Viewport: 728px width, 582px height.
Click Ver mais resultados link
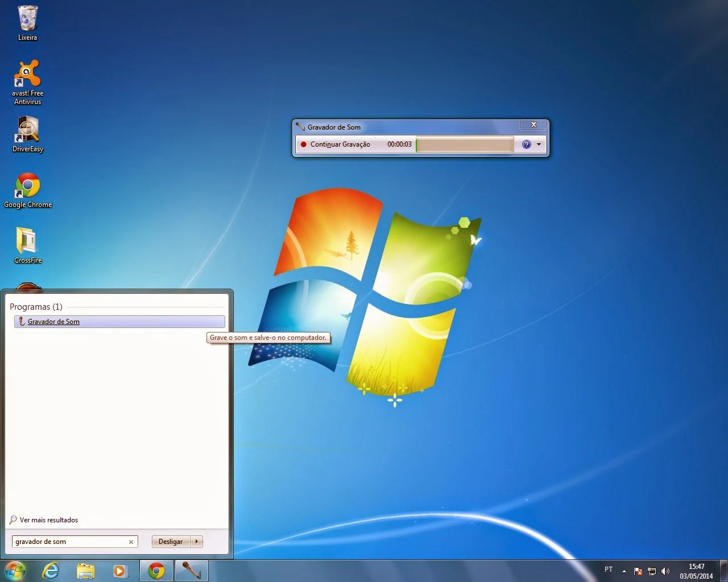pyautogui.click(x=44, y=520)
